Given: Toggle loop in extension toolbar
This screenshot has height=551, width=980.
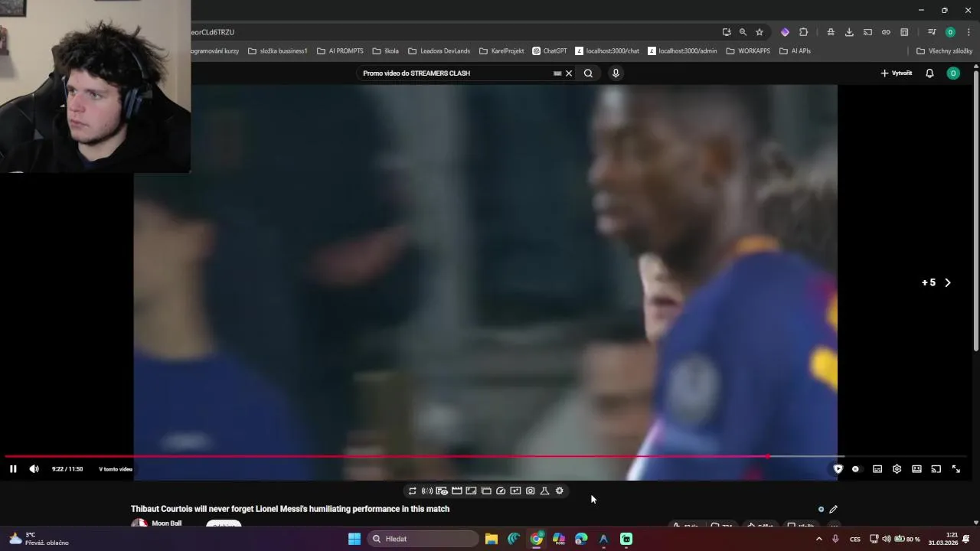Looking at the screenshot, I should pos(413,491).
